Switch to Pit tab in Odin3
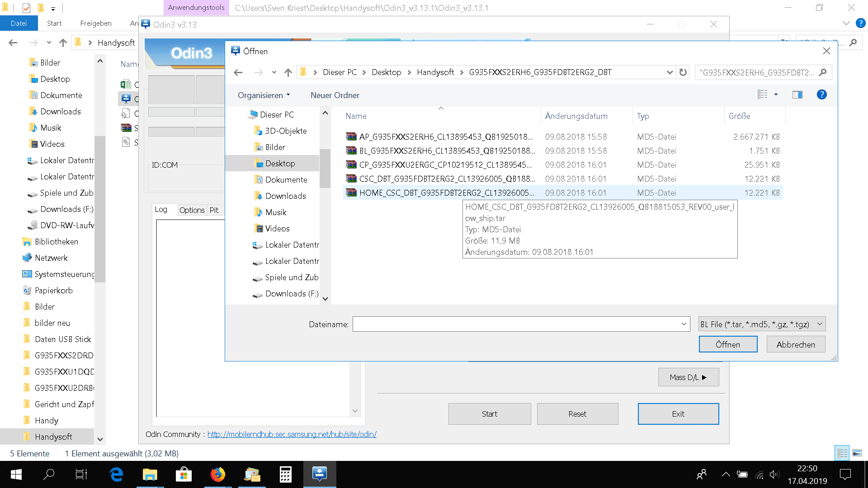Viewport: 868px width, 488px height. coord(214,210)
